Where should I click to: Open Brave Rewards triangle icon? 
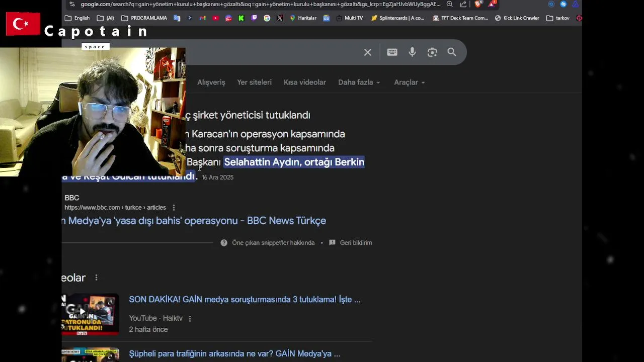point(492,4)
